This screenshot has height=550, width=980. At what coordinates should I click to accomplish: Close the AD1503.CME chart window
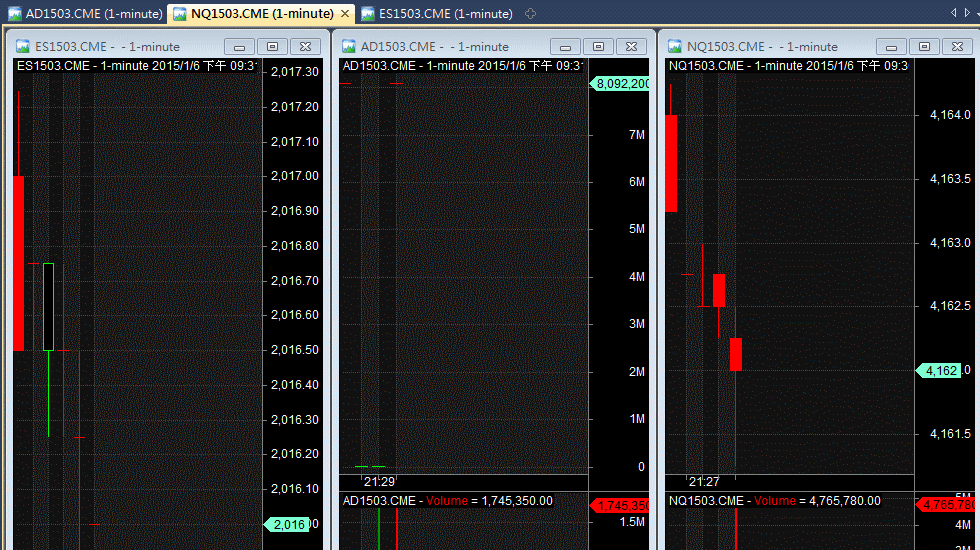click(x=632, y=47)
